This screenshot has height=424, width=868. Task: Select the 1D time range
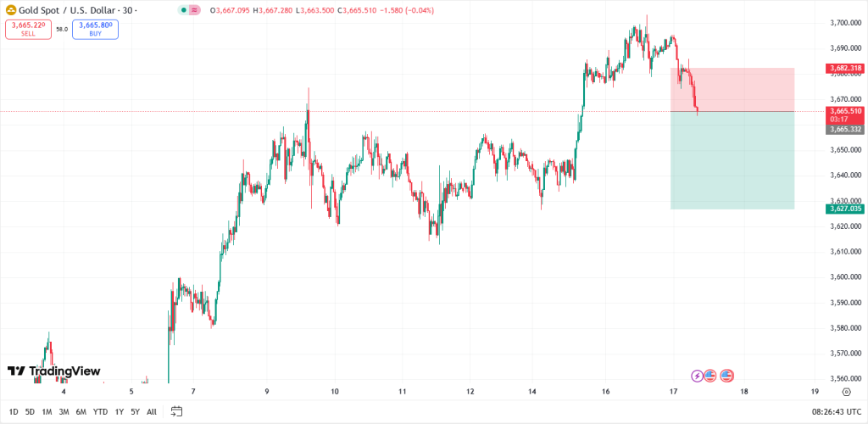pyautogui.click(x=14, y=411)
